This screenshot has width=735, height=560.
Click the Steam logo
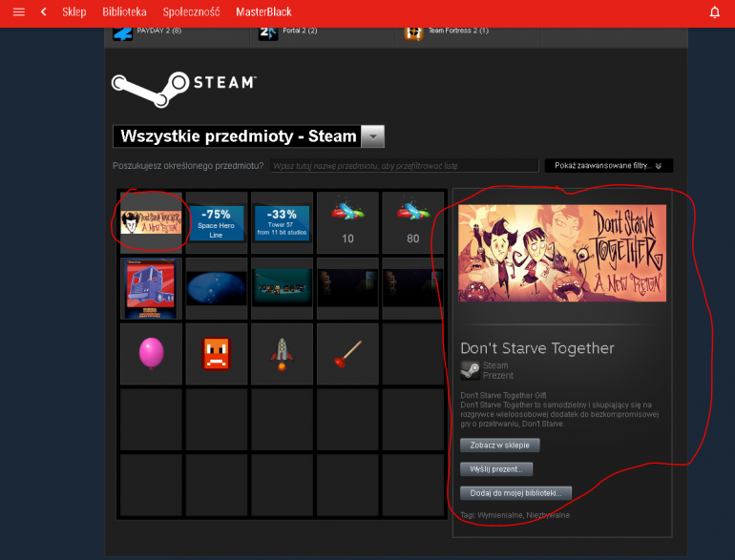click(x=183, y=89)
